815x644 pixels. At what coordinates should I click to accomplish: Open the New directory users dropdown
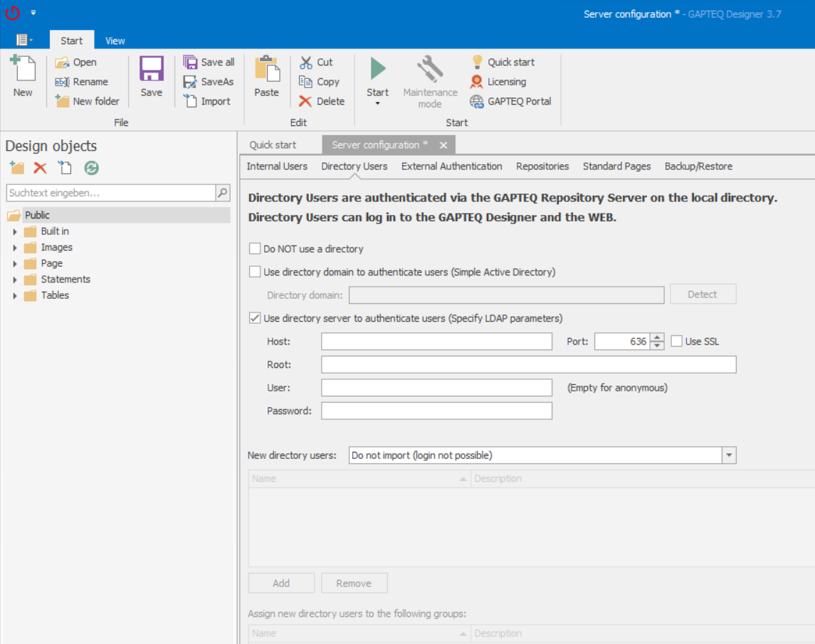(x=729, y=455)
